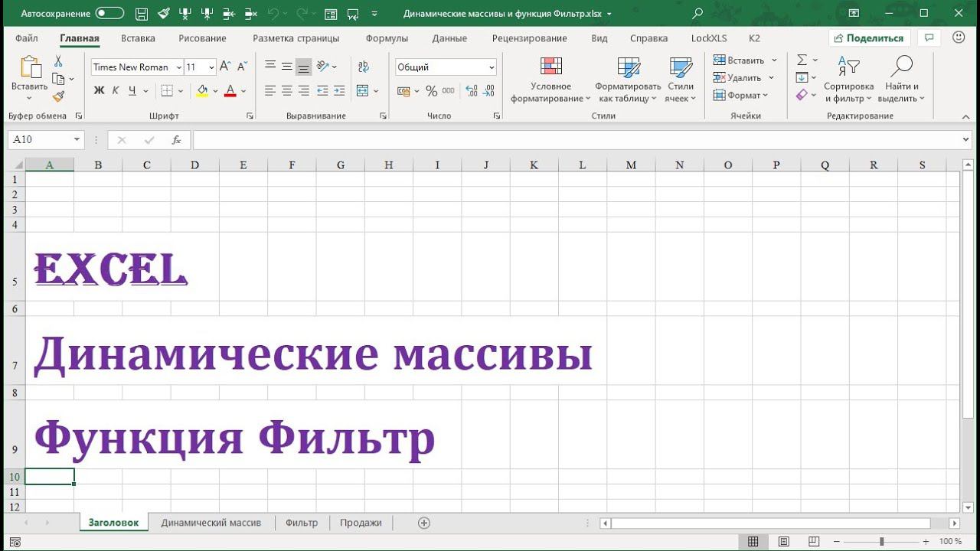The image size is (980, 551).
Task: Add a new sheet with the plus icon
Action: [424, 523]
